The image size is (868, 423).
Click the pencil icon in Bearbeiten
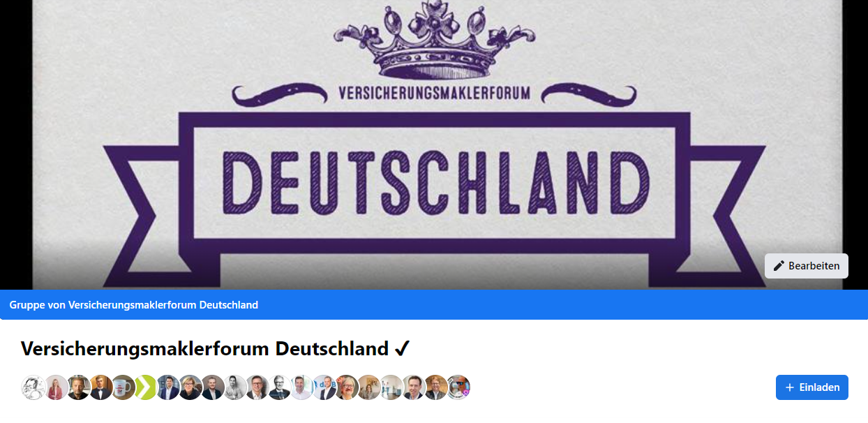pyautogui.click(x=779, y=266)
